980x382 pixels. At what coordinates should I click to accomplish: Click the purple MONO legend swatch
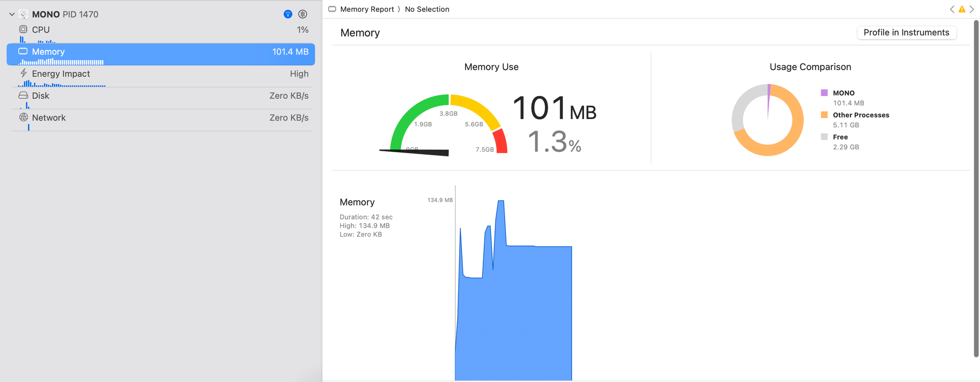[x=824, y=93]
